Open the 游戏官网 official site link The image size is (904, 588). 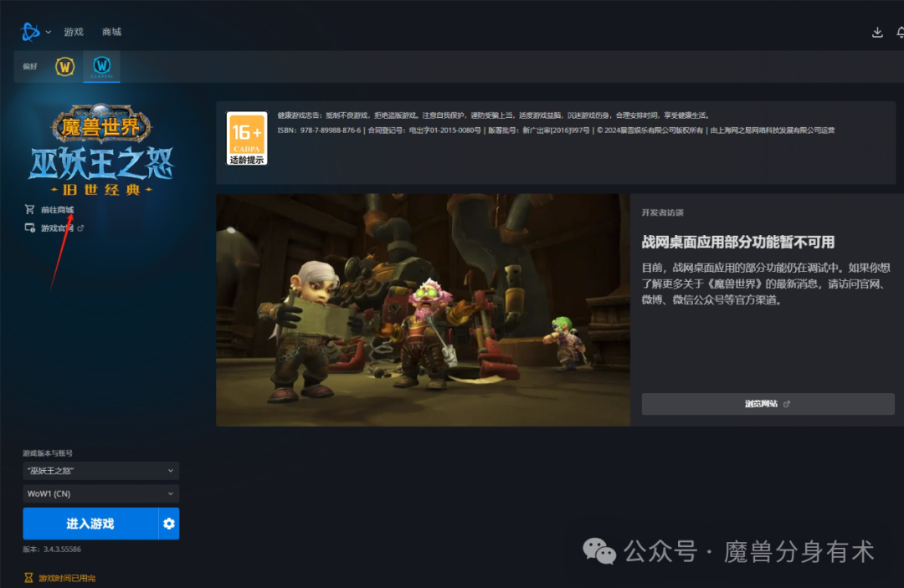(57, 228)
